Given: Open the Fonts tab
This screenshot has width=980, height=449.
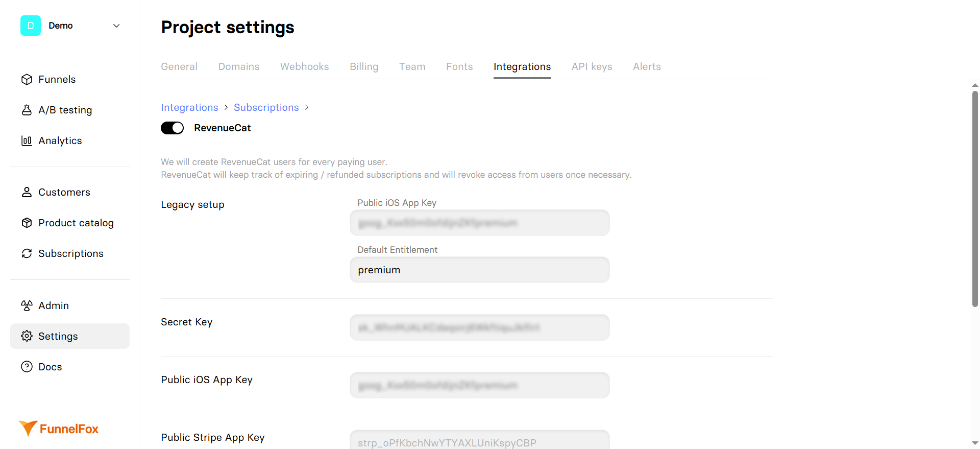Looking at the screenshot, I should (x=459, y=66).
